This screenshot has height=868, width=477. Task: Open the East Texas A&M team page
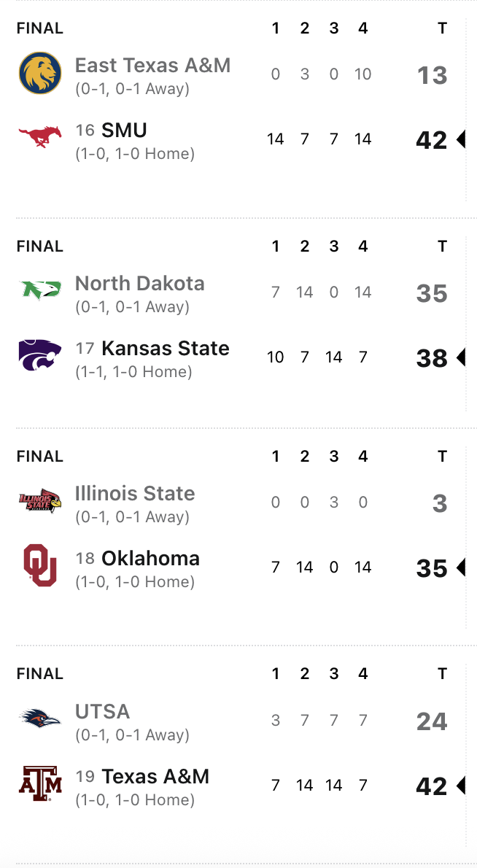(152, 66)
